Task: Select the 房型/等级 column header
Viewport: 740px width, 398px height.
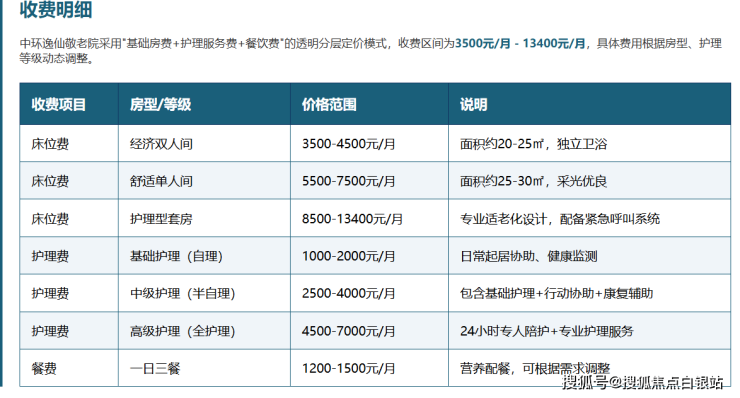Action: (x=204, y=104)
